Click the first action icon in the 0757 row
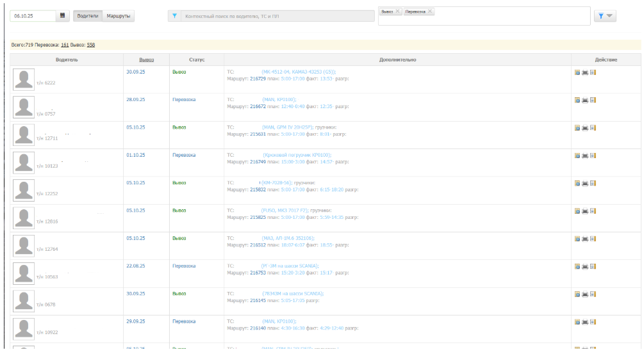This screenshot has height=352, width=644. [x=577, y=100]
